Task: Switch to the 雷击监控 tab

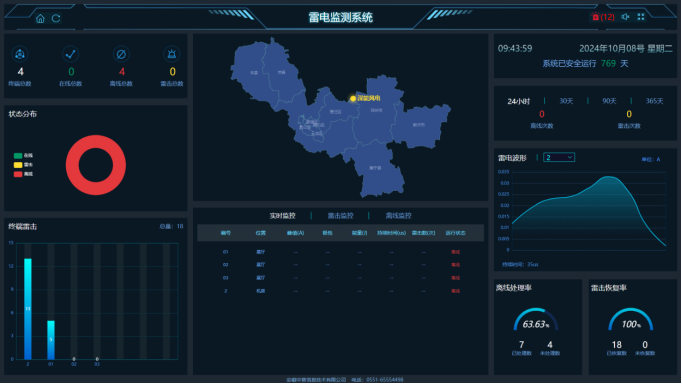Action: coord(340,216)
